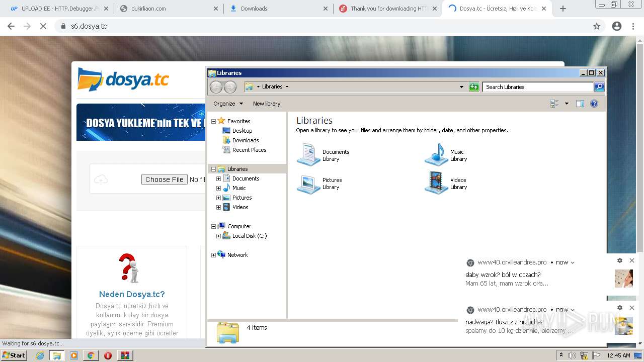Image resolution: width=644 pixels, height=362 pixels.
Task: Expand the Pictures node in tree
Action: [x=218, y=198]
